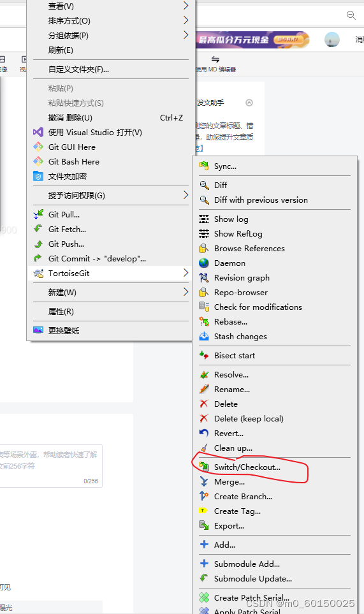Click the Daemon globe icon
The height and width of the screenshot is (614, 364).
[x=203, y=263]
